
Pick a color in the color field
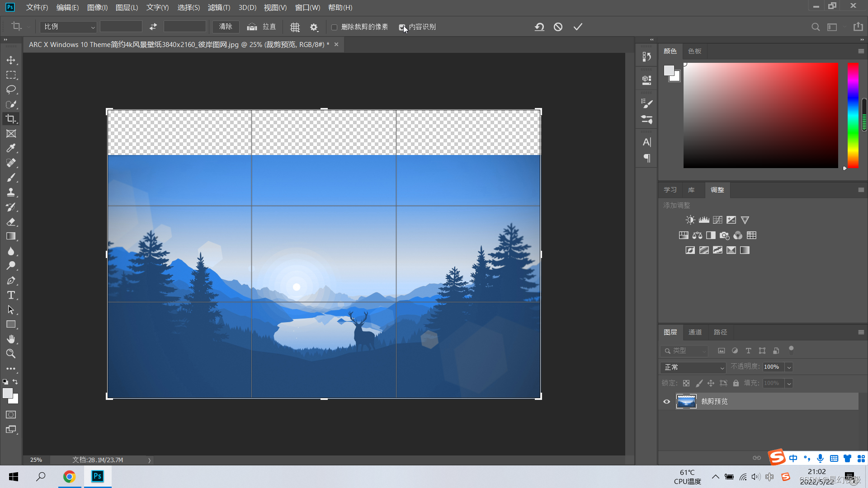(x=761, y=116)
